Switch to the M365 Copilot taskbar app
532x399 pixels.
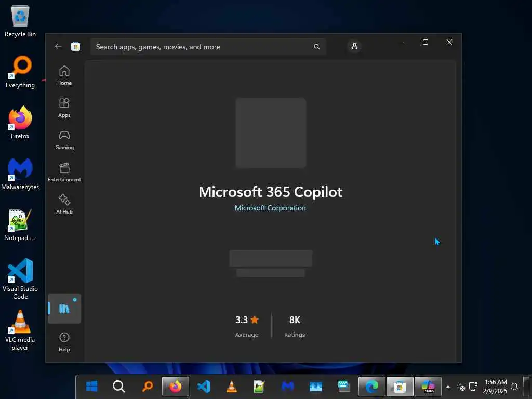click(428, 387)
